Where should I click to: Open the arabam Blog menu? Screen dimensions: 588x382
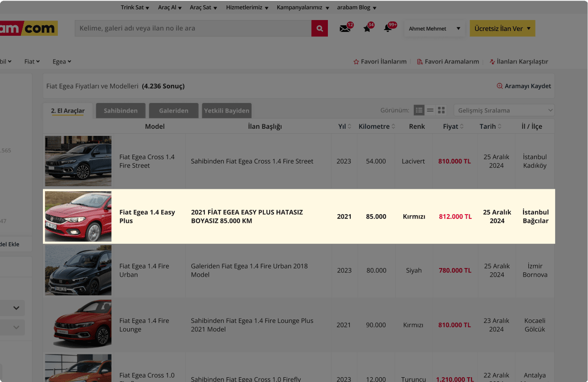[357, 8]
